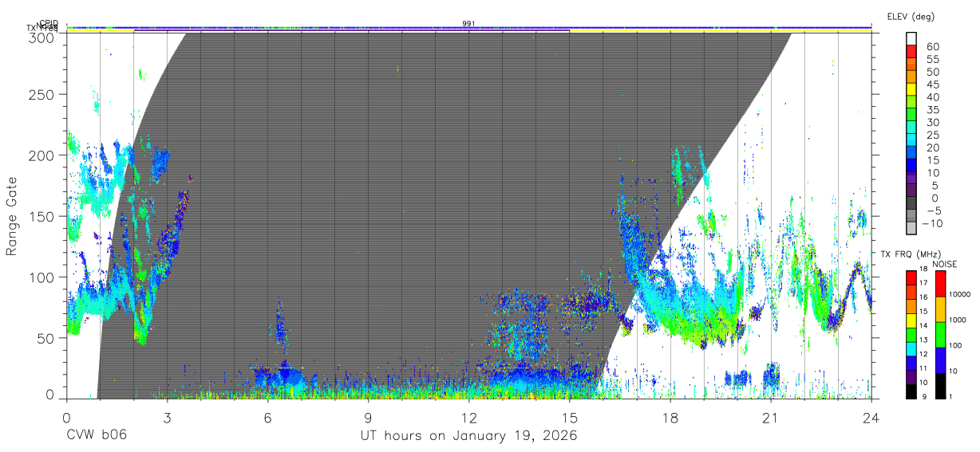Click the '50' tick on the Range Gate axis
This screenshot has height=452, width=980.
[45, 337]
